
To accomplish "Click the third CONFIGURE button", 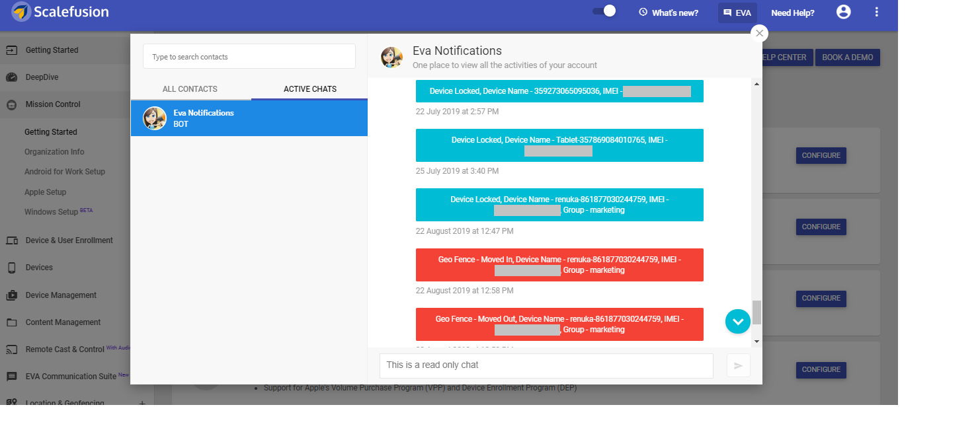I will [821, 298].
